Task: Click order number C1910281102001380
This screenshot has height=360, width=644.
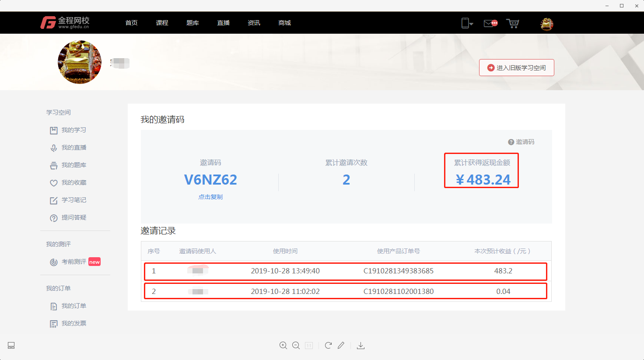Action: [x=399, y=291]
